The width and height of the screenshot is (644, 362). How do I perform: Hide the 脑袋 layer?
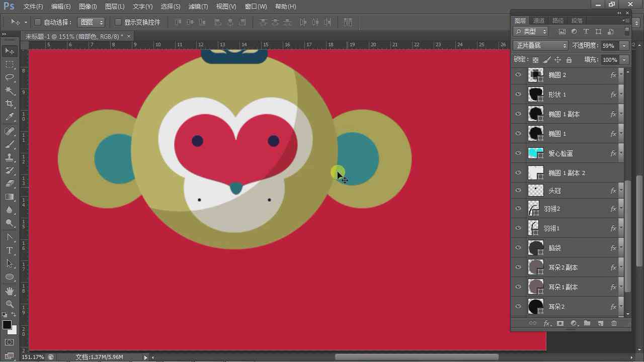[518, 248]
